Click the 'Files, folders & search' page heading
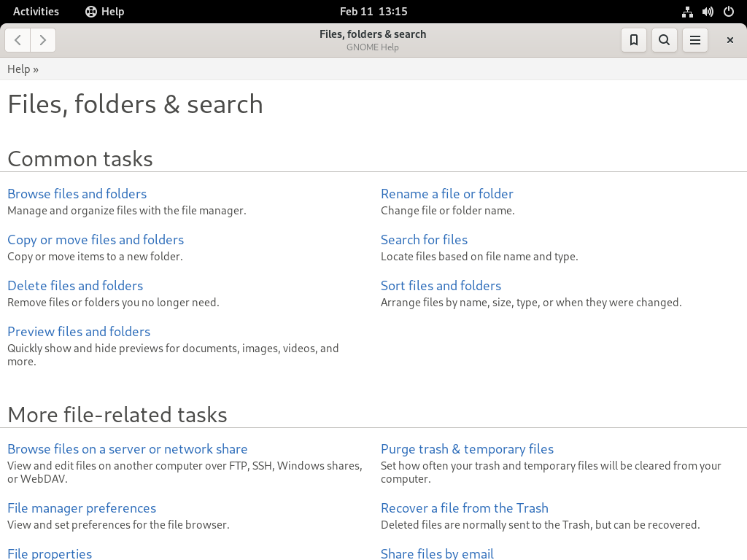Image resolution: width=747 pixels, height=560 pixels. click(135, 104)
